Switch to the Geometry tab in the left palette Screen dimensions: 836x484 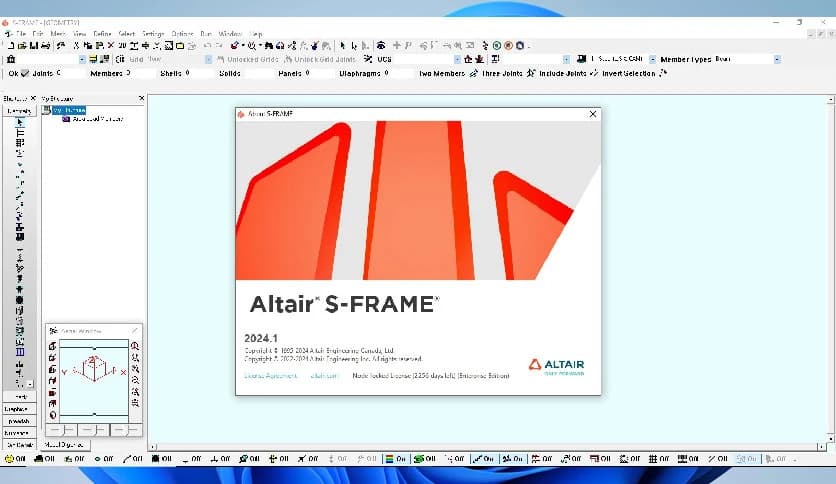(x=19, y=110)
